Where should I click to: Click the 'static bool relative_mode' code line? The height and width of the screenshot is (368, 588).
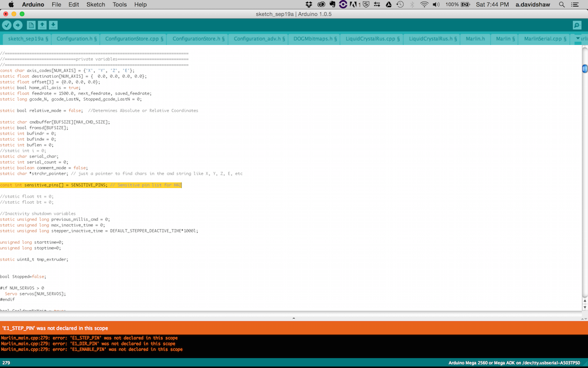point(99,111)
